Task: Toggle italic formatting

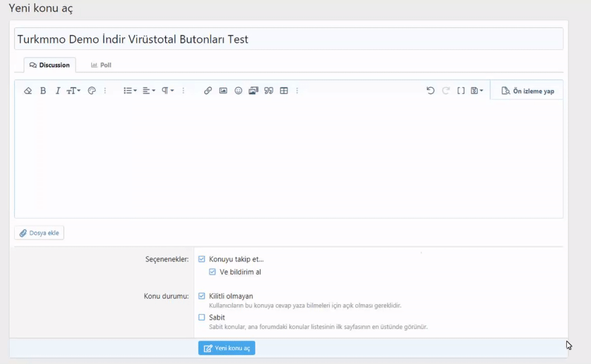Action: 58,91
